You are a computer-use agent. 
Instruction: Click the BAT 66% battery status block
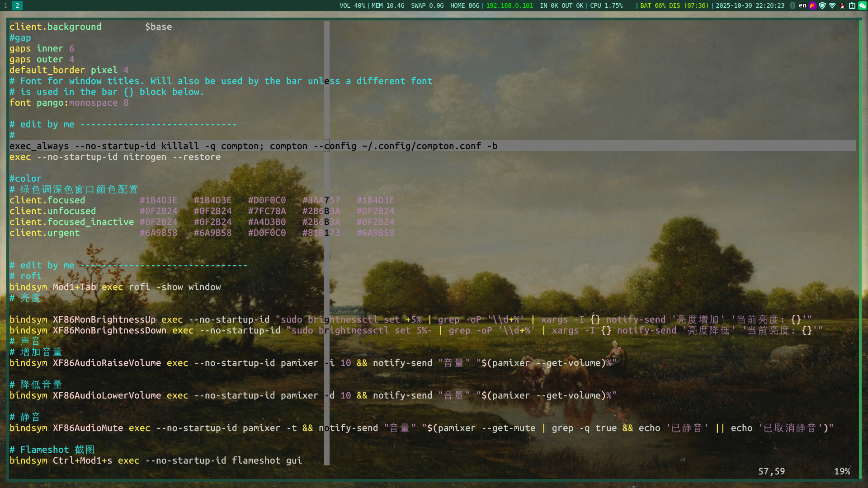[674, 5]
